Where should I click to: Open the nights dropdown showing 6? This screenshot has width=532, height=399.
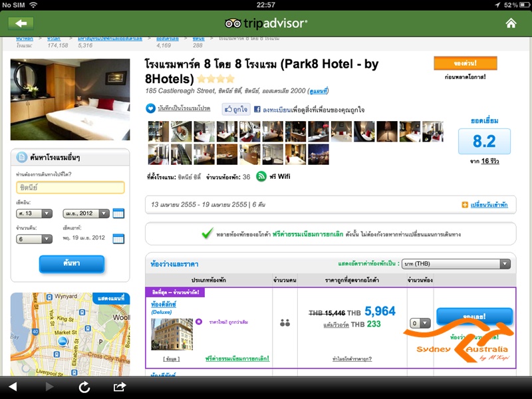coord(35,239)
